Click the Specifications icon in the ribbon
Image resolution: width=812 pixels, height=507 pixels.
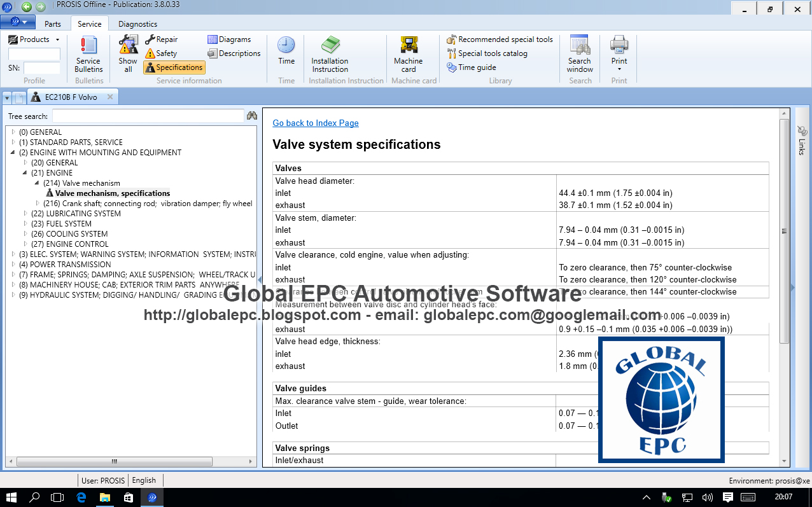(174, 67)
